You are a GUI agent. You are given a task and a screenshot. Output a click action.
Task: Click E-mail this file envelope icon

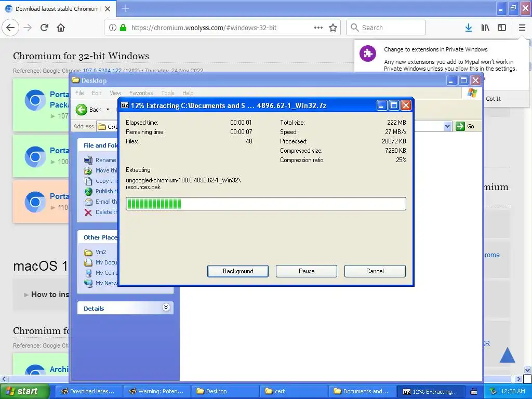click(88, 202)
